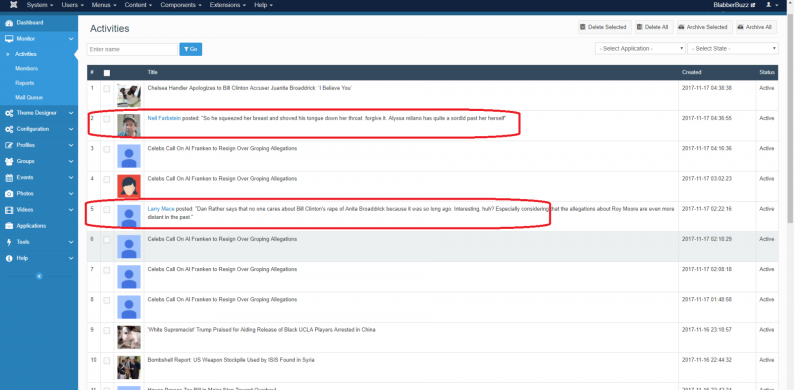
Task: Click the Videos film icon
Action: click(9, 210)
